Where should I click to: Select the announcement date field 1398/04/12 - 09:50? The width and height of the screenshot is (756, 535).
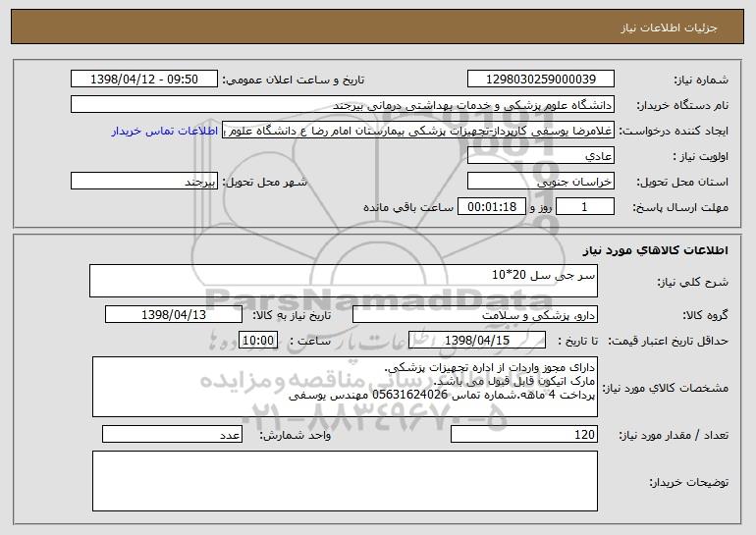[144, 80]
